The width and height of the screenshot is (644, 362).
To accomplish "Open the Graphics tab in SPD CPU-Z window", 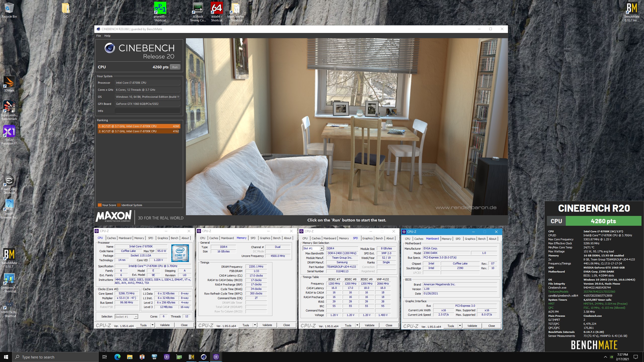I will coord(367,238).
